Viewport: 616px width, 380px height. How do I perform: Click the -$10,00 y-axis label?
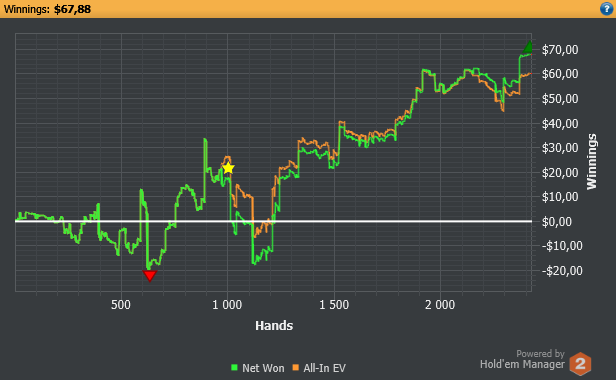pos(562,246)
